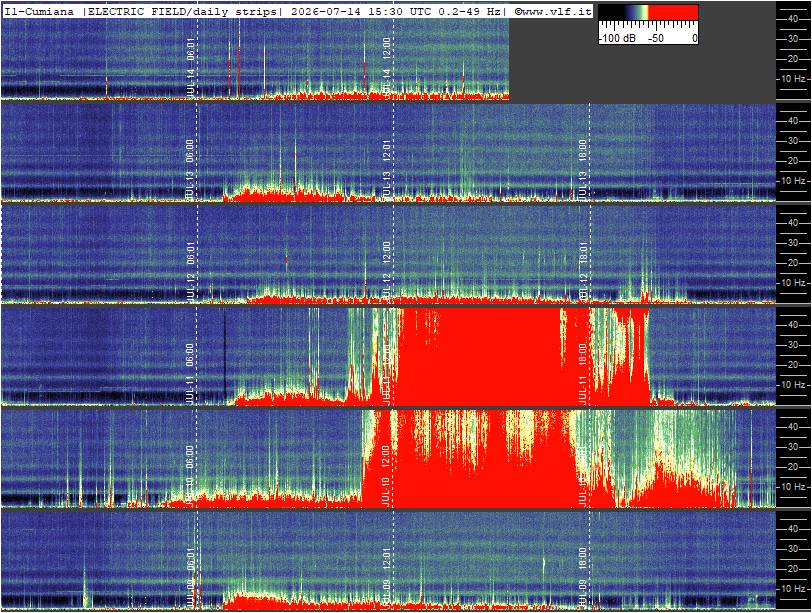Click the -100 dB label on the color legend

coord(618,38)
